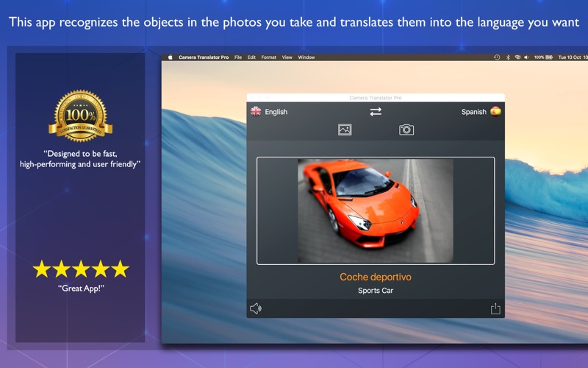
Task: Click the volume menu bar icon
Action: [x=526, y=57]
